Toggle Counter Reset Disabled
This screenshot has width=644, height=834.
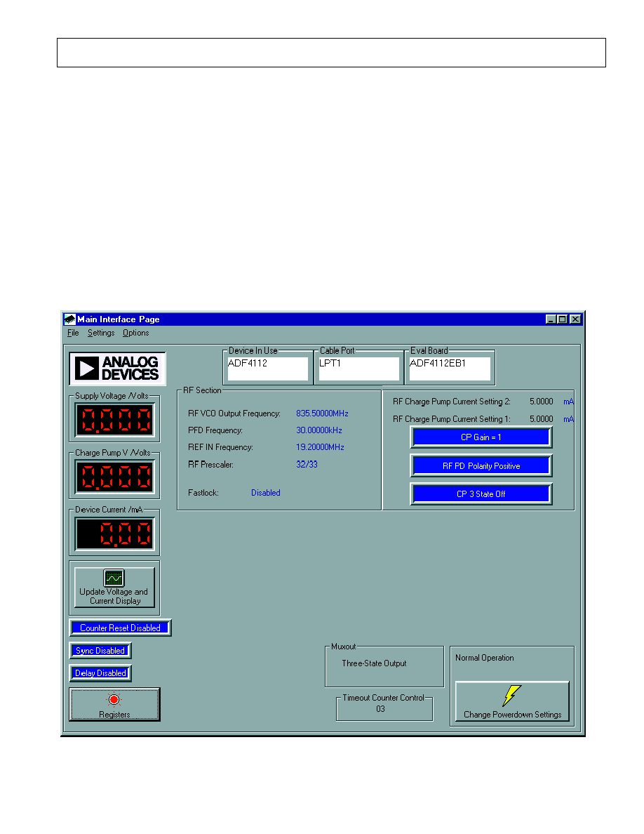click(120, 628)
